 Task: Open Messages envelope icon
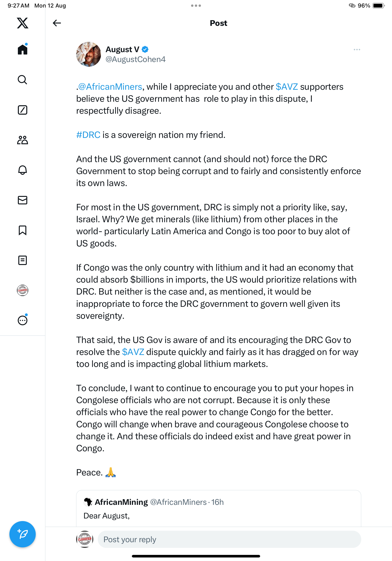(23, 200)
